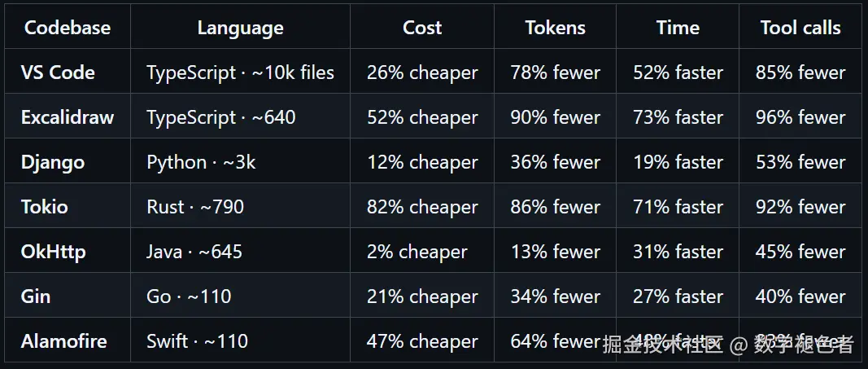The width and height of the screenshot is (868, 369).
Task: Click the TypeScript ~10k files cell
Action: pyautogui.click(x=240, y=72)
